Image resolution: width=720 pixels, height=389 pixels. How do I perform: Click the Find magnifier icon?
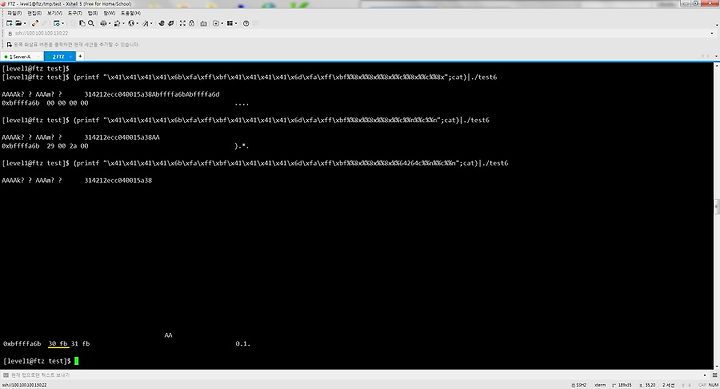point(91,23)
